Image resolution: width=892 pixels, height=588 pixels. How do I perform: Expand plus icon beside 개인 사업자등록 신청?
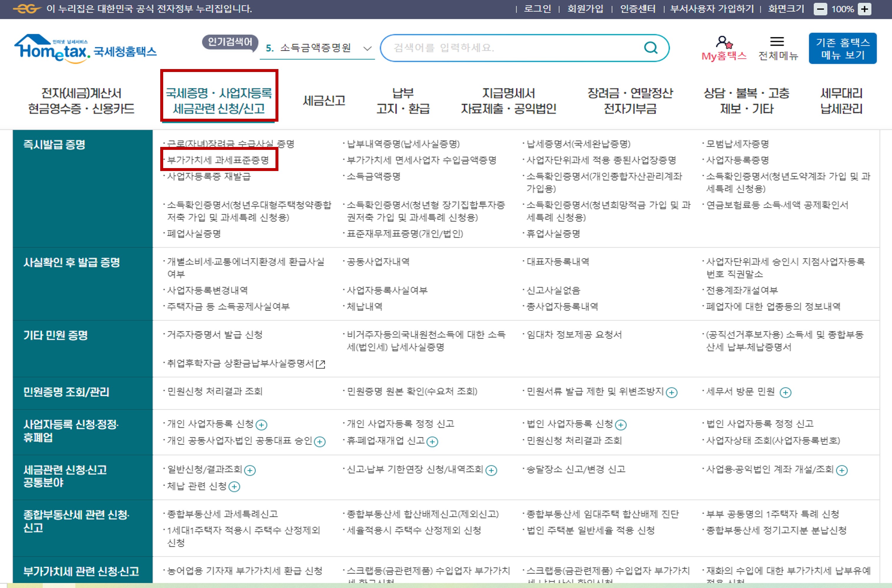(261, 425)
